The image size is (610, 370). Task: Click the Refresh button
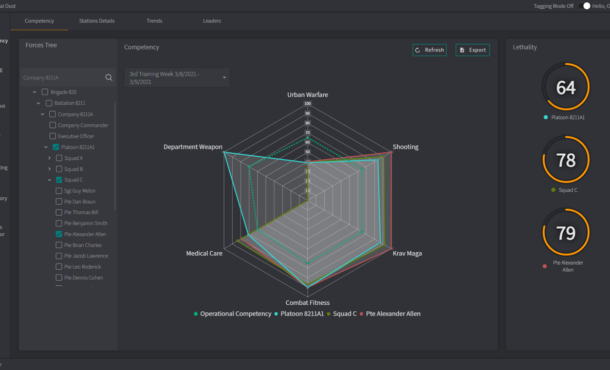point(429,50)
